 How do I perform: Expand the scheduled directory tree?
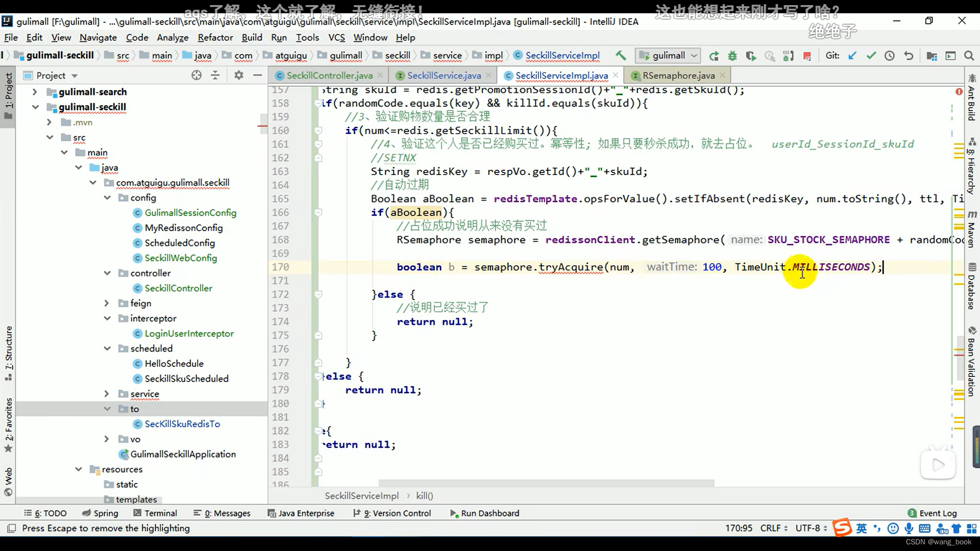(x=107, y=348)
